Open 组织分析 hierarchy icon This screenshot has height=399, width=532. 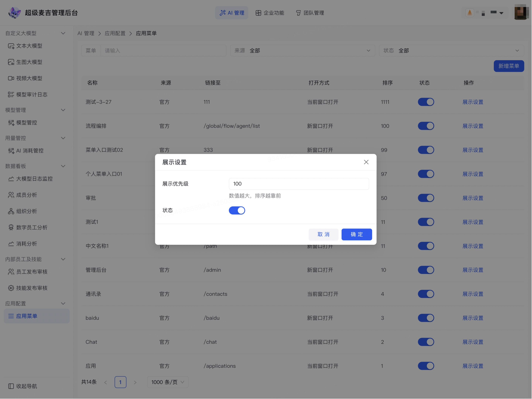[11, 211]
